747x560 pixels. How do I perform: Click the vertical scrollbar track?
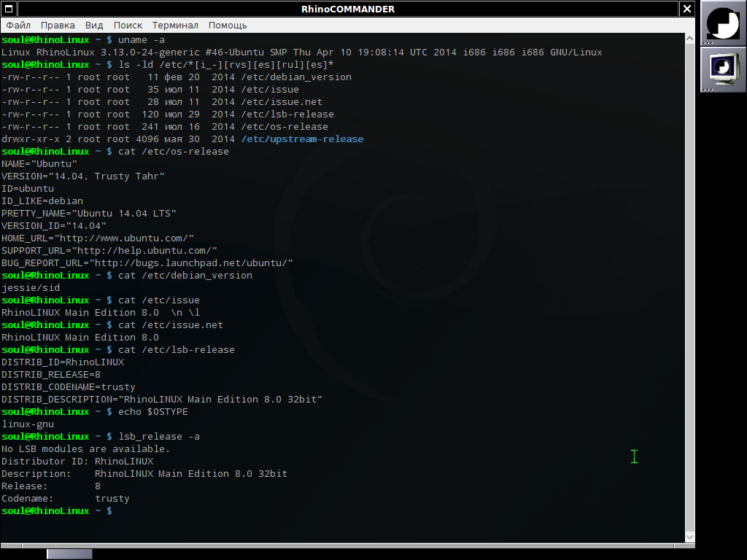pos(689,287)
